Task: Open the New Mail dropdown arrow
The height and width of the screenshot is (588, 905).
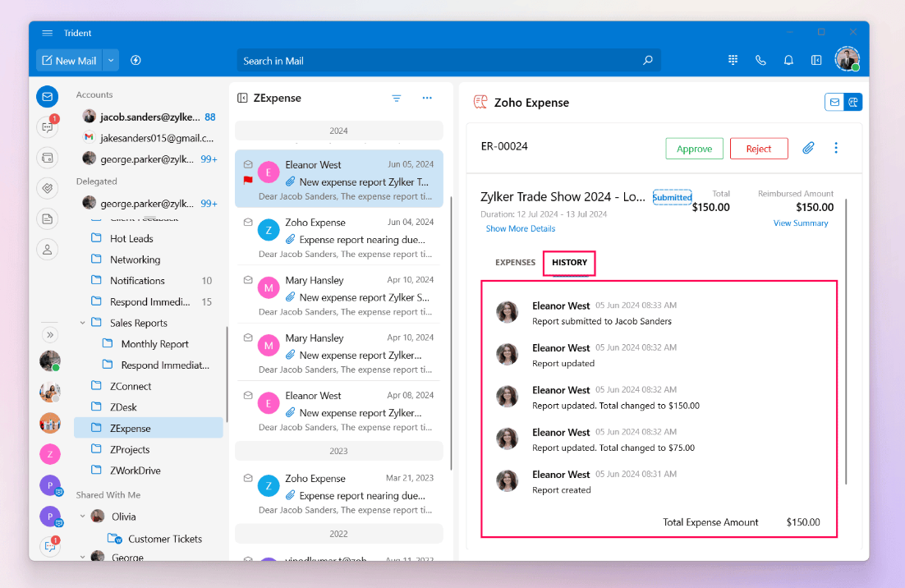Action: point(111,61)
